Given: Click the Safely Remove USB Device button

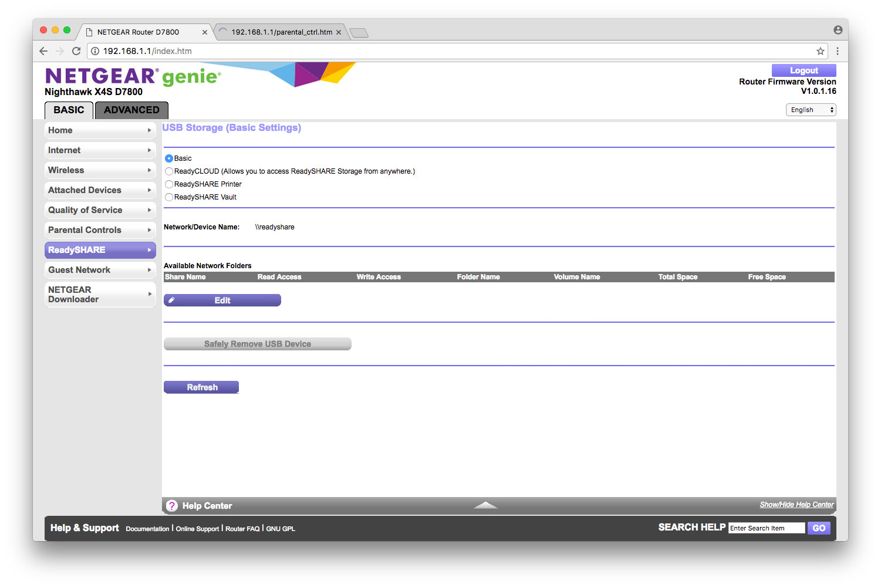Looking at the screenshot, I should pyautogui.click(x=257, y=344).
